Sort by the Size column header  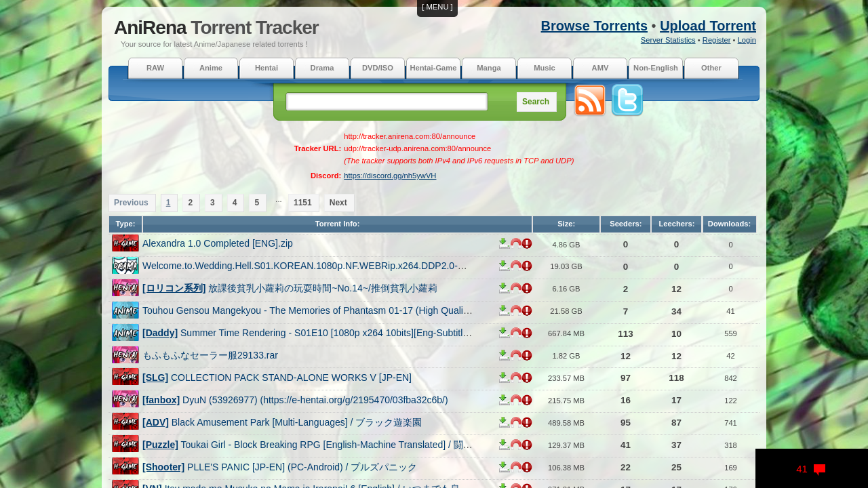566,224
